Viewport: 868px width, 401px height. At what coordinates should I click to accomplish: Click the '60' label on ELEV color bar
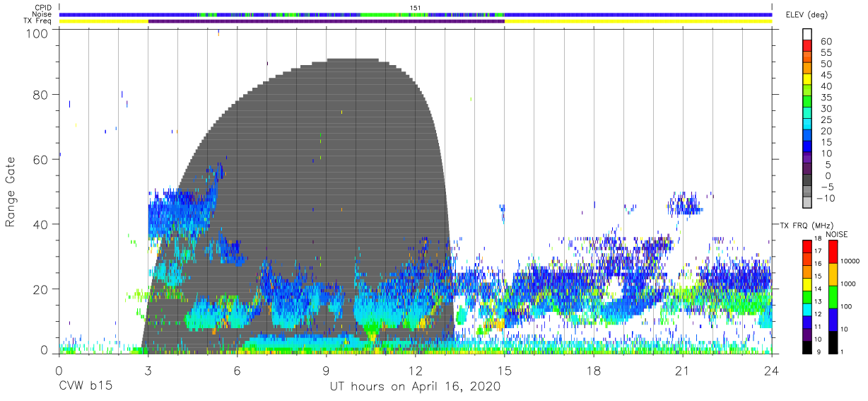tap(826, 42)
